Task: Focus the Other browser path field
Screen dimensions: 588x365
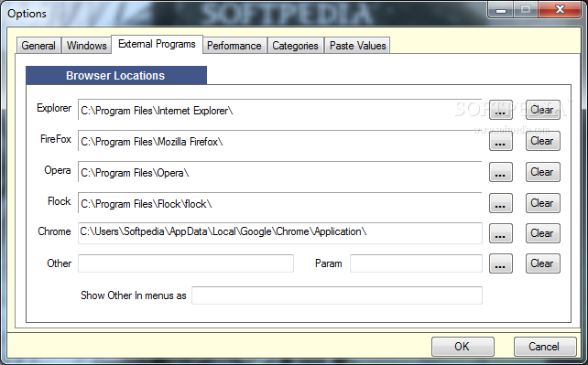Action: pos(186,263)
